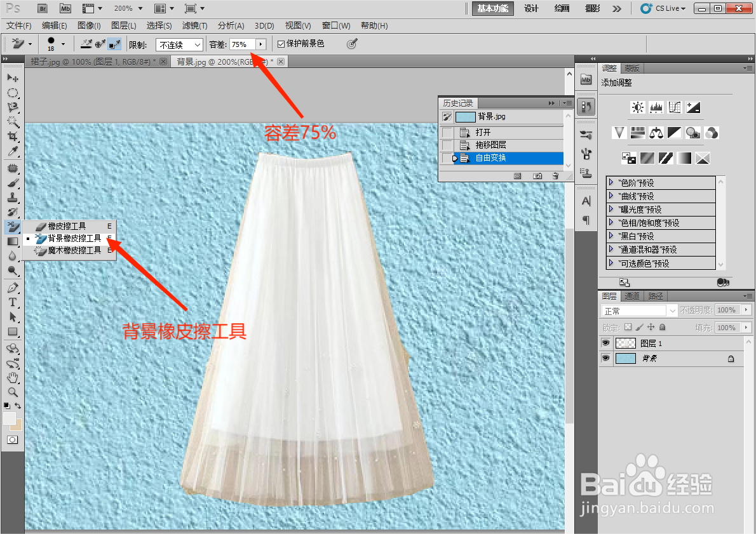Image resolution: width=756 pixels, height=534 pixels.
Task: Open the 容差 slider arrow beside 75%
Action: (x=261, y=44)
